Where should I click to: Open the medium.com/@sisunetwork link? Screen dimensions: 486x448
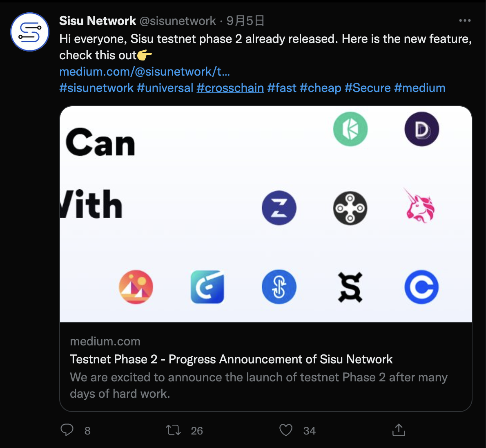coord(145,72)
